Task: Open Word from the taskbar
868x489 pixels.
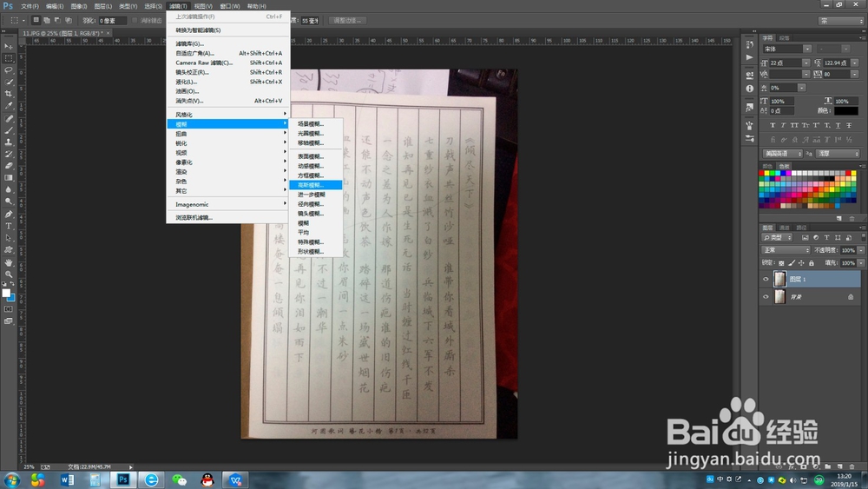Action: click(67, 479)
